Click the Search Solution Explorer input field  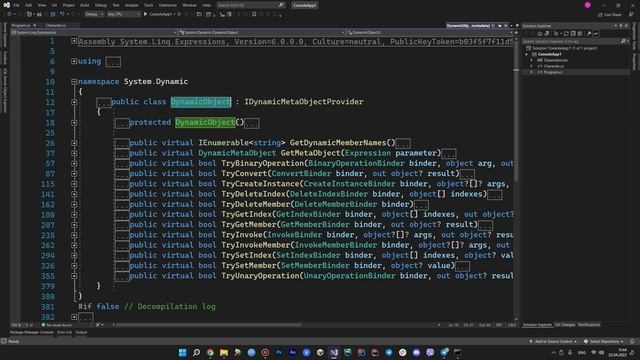pos(571,41)
